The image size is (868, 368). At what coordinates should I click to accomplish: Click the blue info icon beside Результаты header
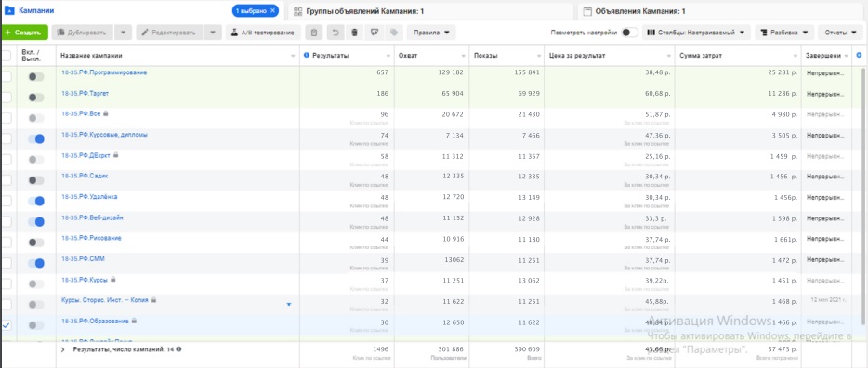307,56
